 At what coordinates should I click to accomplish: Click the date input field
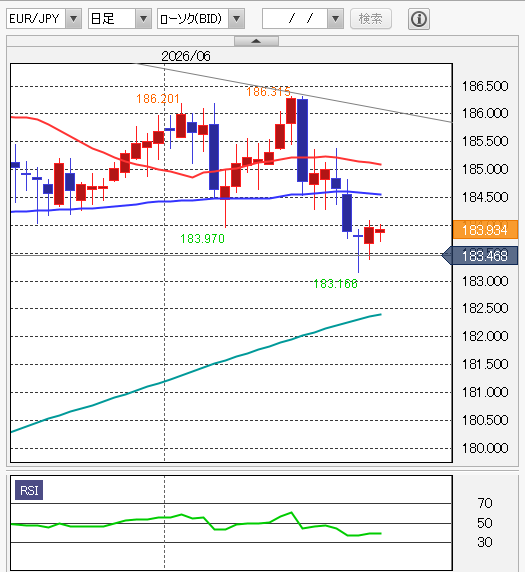pos(295,19)
